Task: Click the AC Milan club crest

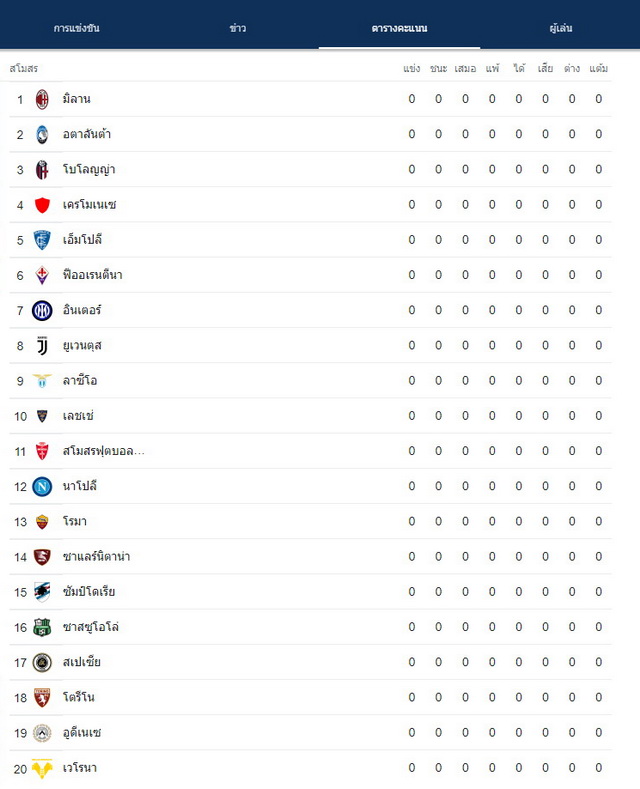Action: (x=42, y=99)
